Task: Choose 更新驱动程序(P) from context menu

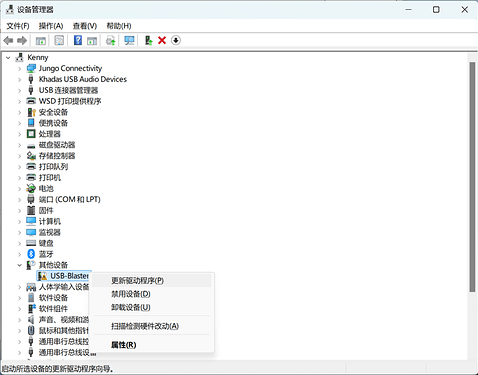Action: [x=152, y=281]
